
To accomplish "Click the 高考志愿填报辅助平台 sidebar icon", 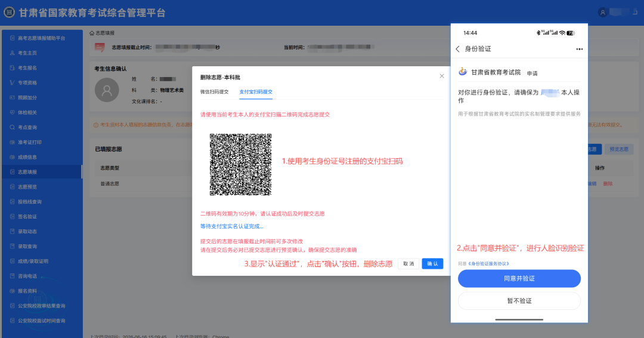I will pyautogui.click(x=13, y=38).
